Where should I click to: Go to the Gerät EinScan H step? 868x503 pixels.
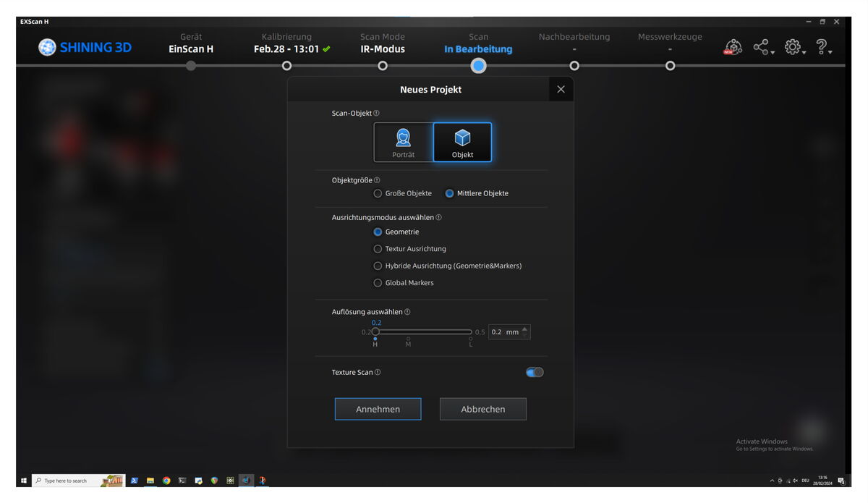(191, 43)
